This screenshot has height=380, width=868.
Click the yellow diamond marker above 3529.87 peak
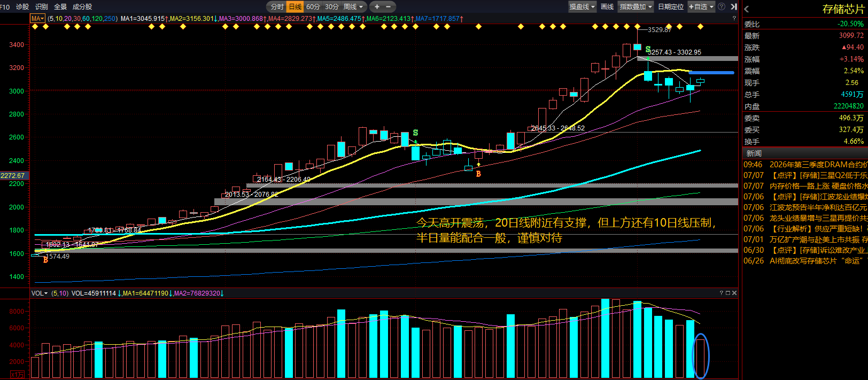coord(637,26)
